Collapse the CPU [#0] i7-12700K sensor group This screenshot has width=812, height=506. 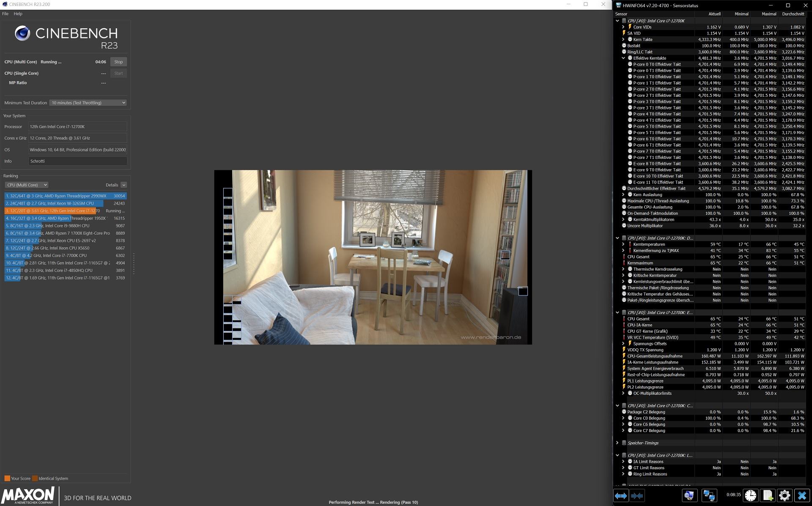(x=617, y=21)
